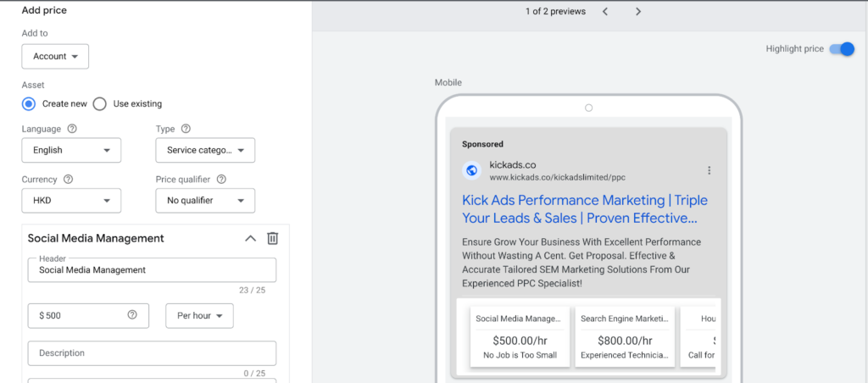Collapse the Social Media Management section

coord(251,239)
